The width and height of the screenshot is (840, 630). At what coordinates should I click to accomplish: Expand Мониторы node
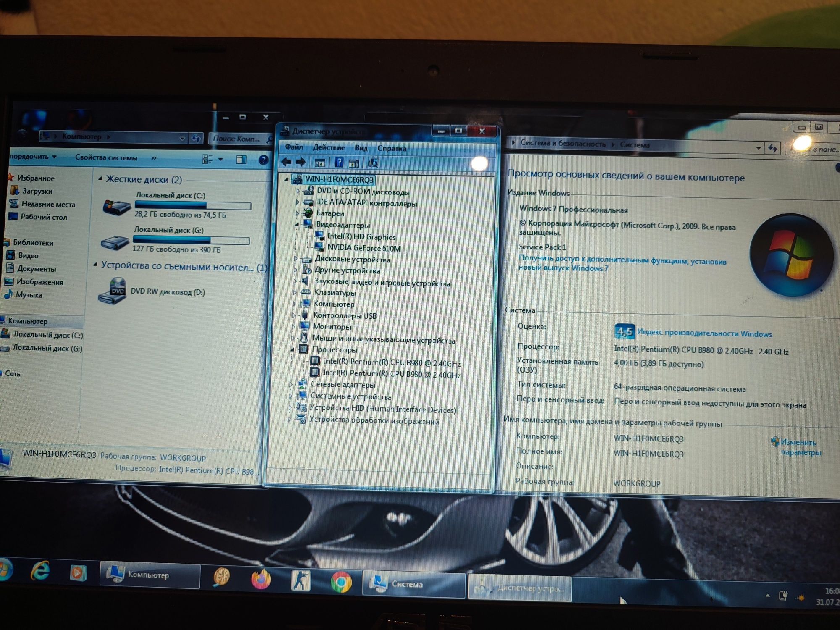click(x=294, y=326)
